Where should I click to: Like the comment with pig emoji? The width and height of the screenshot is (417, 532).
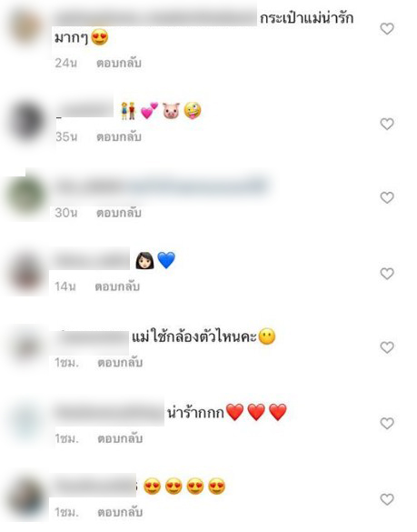(x=387, y=124)
